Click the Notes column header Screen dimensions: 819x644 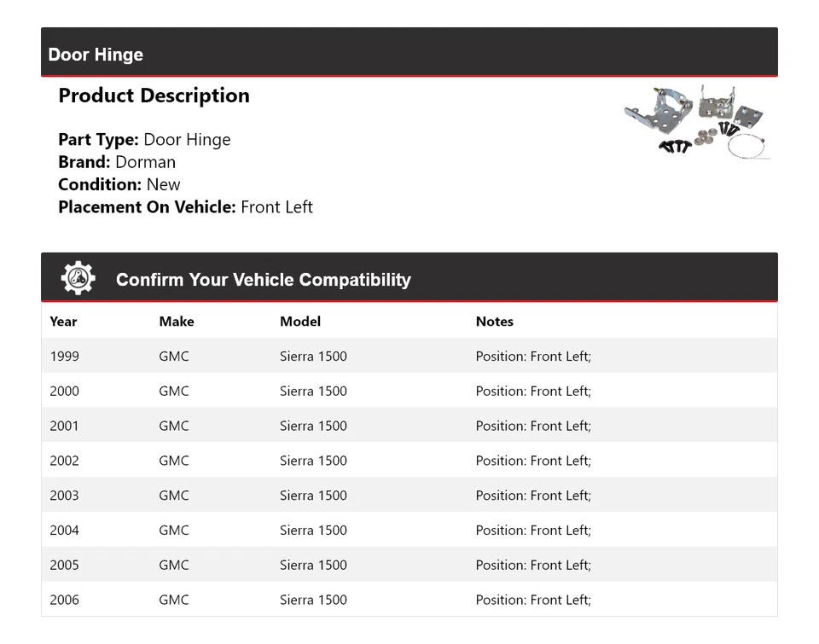pos(494,322)
